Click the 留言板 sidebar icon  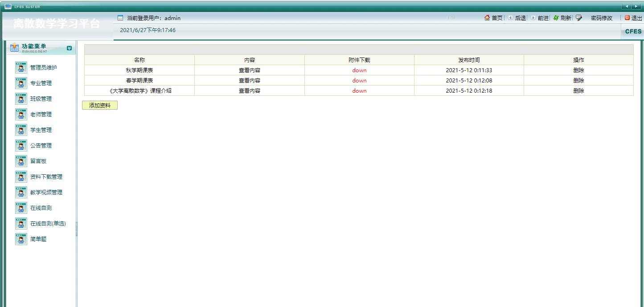pos(21,161)
